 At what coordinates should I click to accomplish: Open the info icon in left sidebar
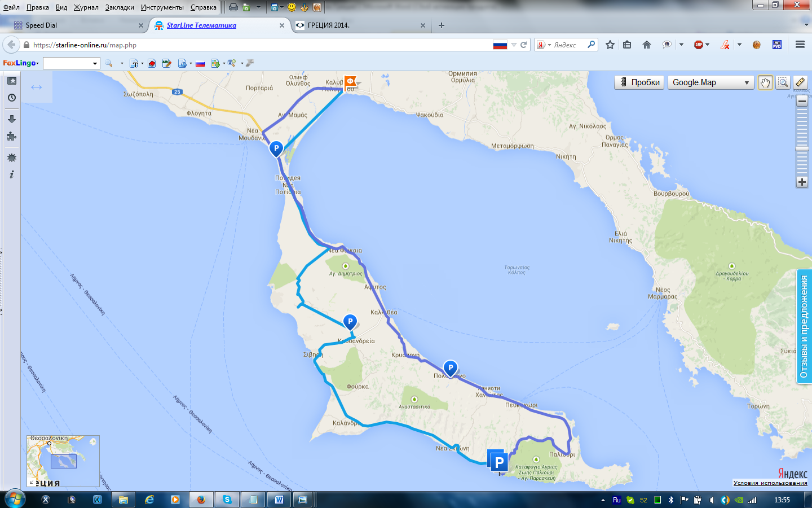[x=12, y=174]
